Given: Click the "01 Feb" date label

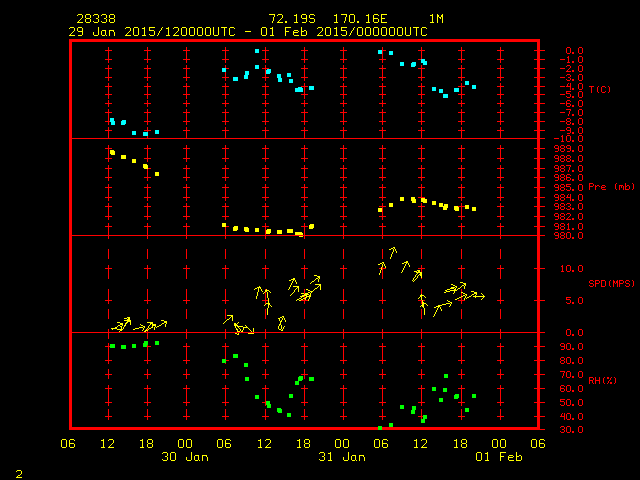Looking at the screenshot, I should [499, 457].
